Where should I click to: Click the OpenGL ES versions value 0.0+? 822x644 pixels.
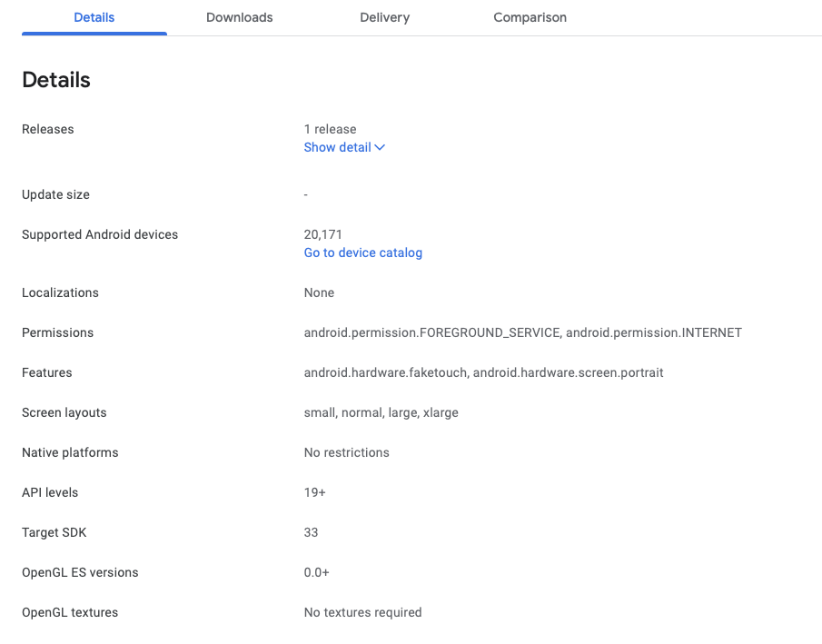[x=316, y=572]
